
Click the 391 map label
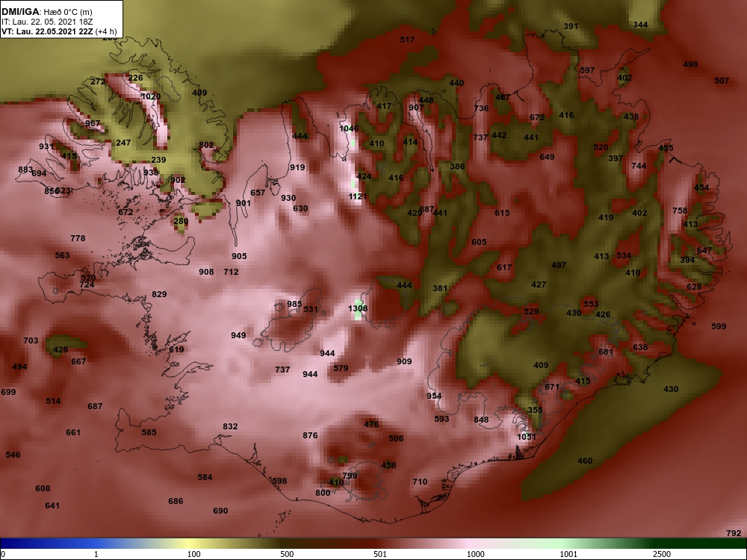pos(571,26)
